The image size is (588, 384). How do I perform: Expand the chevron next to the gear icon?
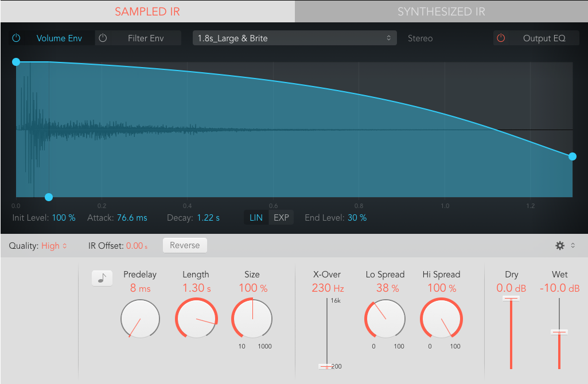pyautogui.click(x=573, y=245)
